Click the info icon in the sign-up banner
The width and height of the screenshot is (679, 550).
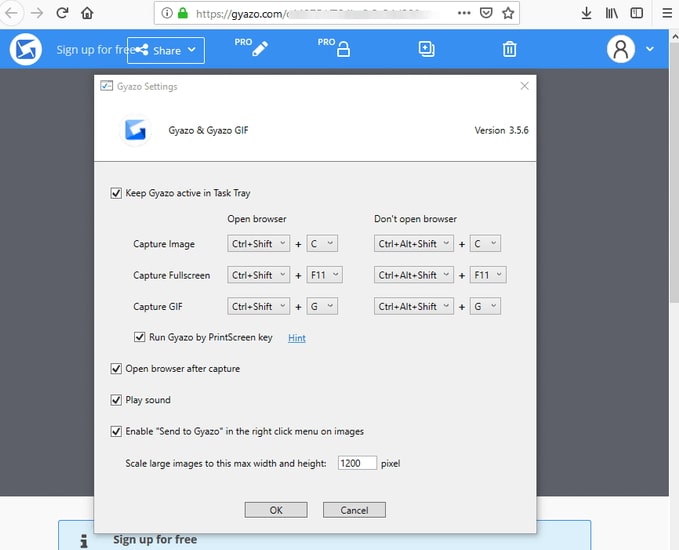[84, 540]
